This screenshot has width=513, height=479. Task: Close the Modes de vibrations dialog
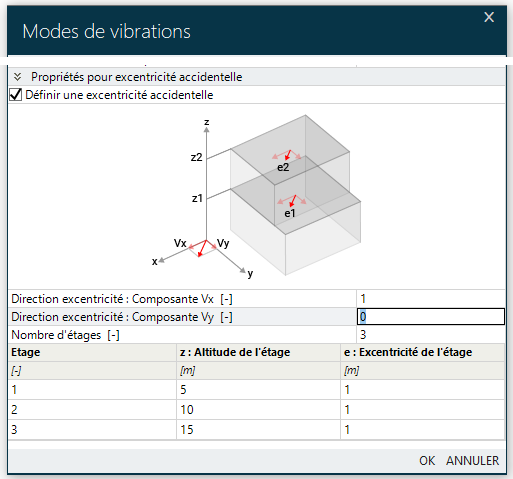point(489,17)
